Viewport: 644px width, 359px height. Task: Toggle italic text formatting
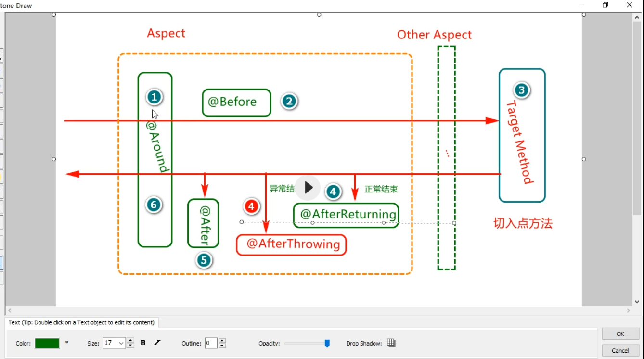pyautogui.click(x=157, y=343)
